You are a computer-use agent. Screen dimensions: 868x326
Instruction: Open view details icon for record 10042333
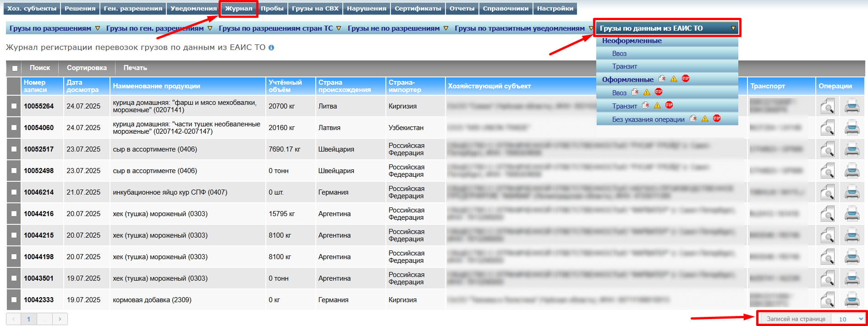[x=827, y=300]
